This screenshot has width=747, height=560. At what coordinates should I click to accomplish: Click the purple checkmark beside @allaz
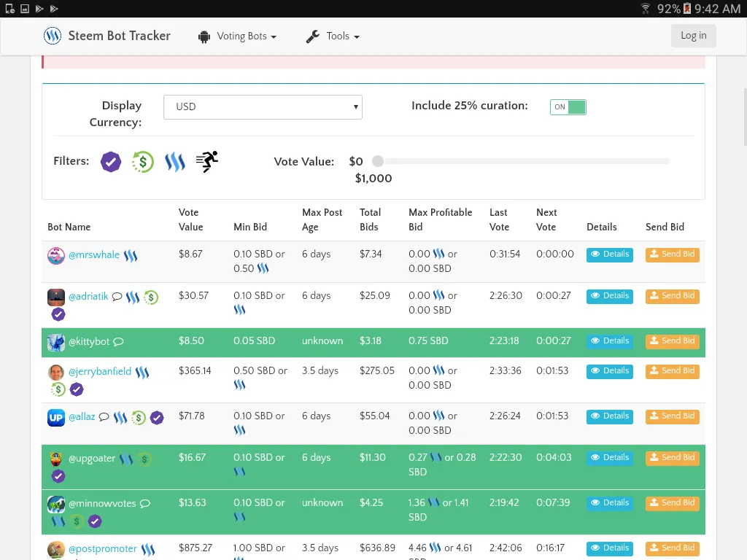click(x=157, y=418)
